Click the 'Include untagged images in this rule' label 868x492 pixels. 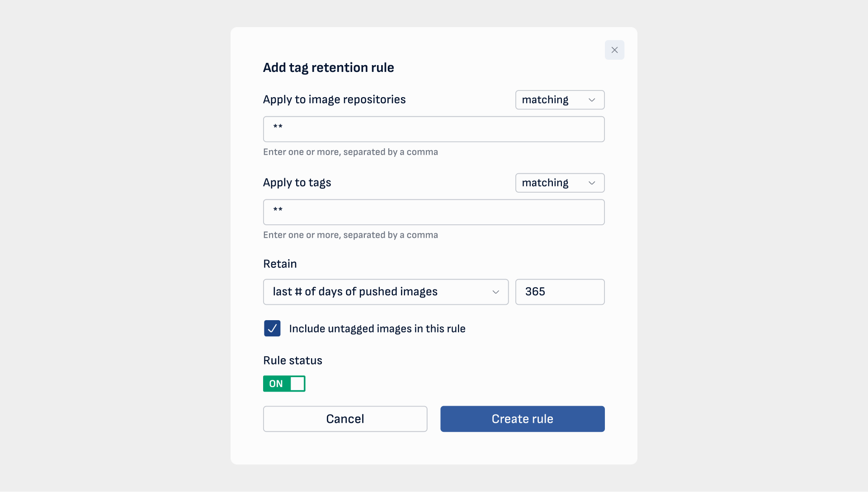click(x=377, y=329)
